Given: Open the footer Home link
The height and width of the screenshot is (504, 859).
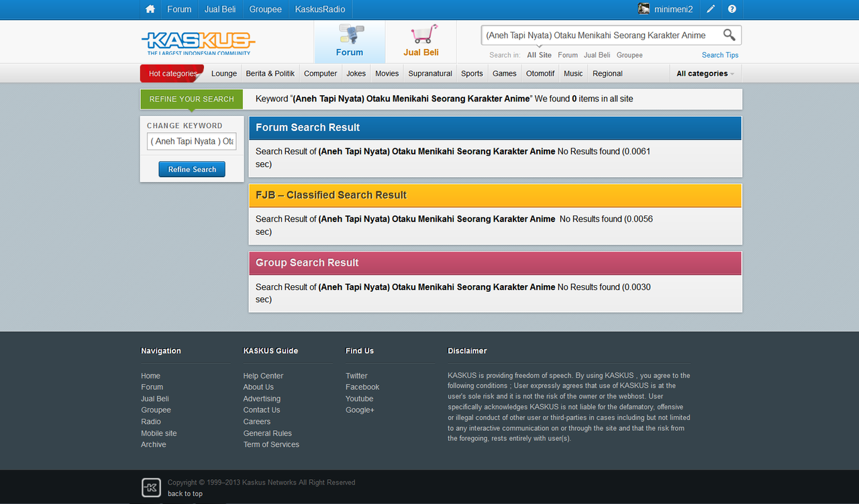Looking at the screenshot, I should pos(150,376).
